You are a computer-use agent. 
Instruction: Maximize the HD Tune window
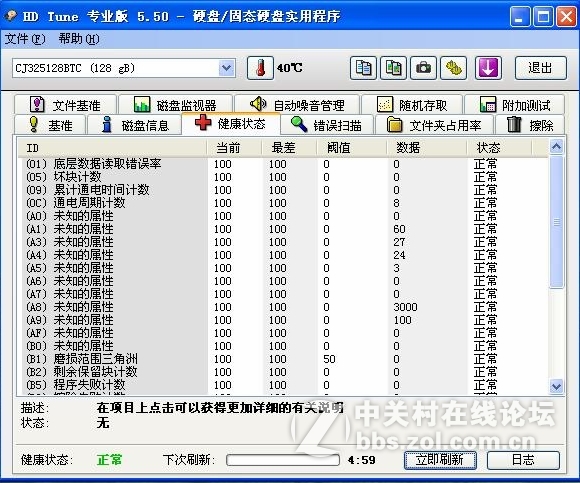coord(543,16)
